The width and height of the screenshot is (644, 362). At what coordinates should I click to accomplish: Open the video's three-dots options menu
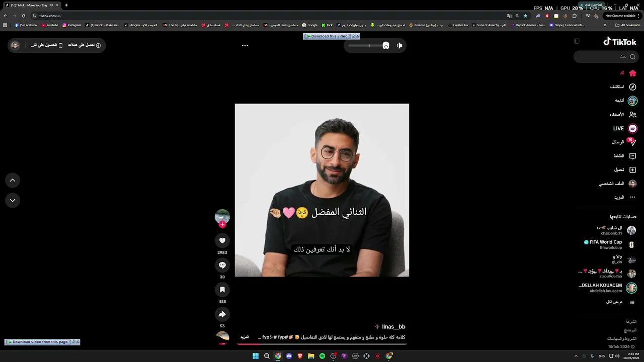(x=245, y=45)
